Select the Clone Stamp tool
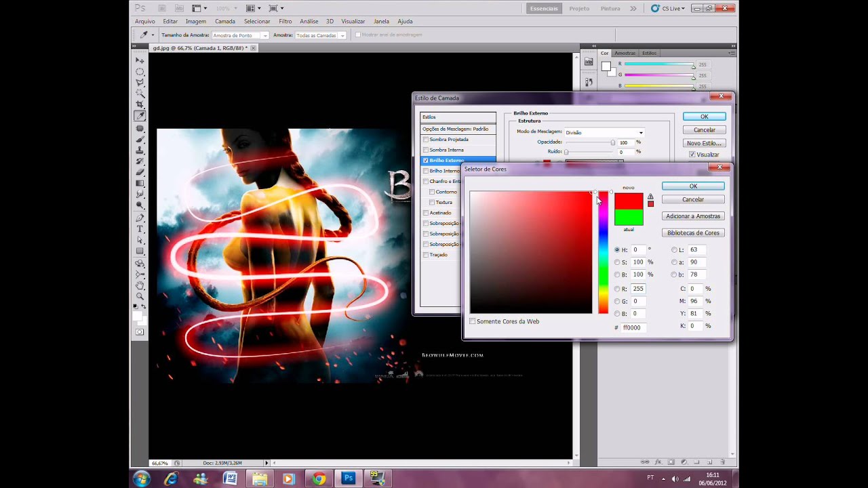The image size is (868, 488). [140, 150]
